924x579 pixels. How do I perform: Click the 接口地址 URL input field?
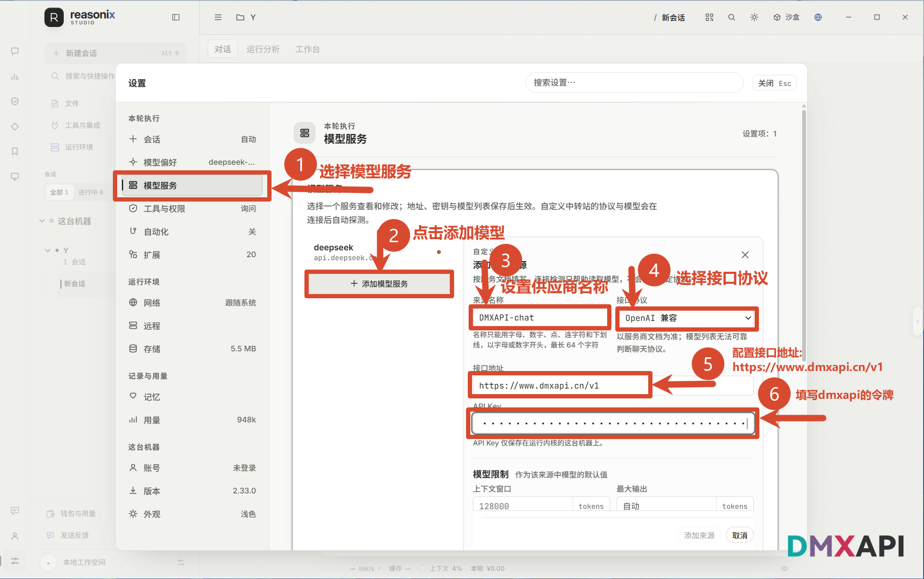(x=613, y=386)
